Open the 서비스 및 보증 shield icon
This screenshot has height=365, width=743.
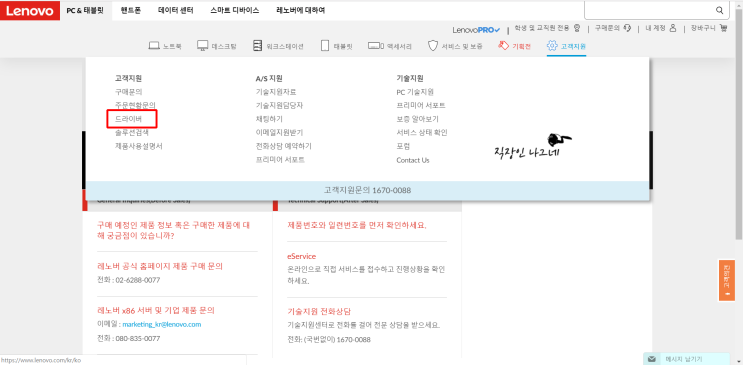click(433, 46)
